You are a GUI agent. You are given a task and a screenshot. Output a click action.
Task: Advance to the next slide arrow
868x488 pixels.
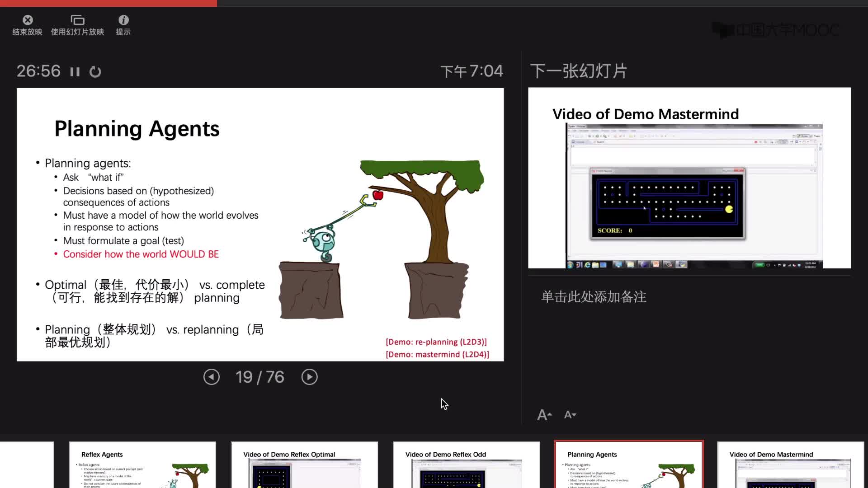pyautogui.click(x=310, y=377)
